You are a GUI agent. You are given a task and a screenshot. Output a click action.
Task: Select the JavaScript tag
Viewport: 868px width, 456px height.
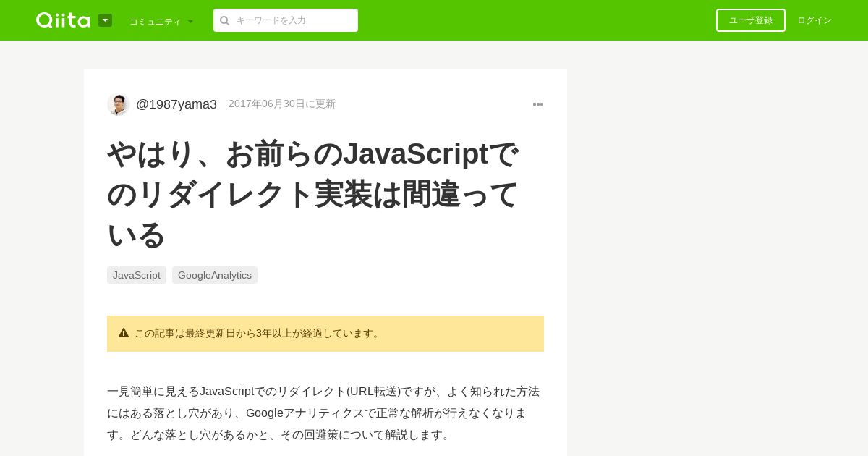click(137, 275)
